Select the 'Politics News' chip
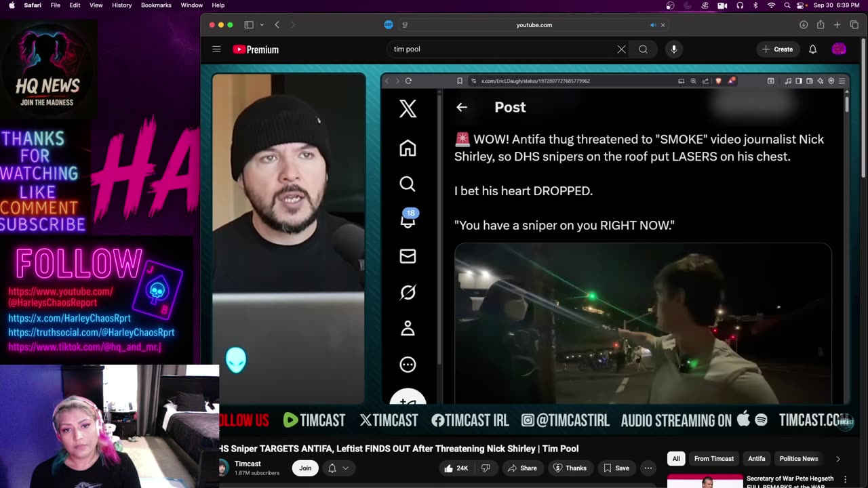 click(799, 459)
